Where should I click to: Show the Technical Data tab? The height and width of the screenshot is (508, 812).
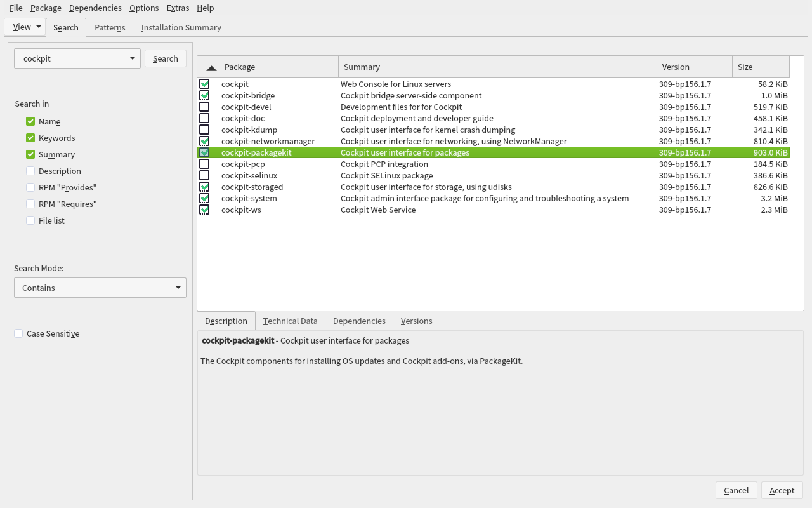[x=291, y=321]
